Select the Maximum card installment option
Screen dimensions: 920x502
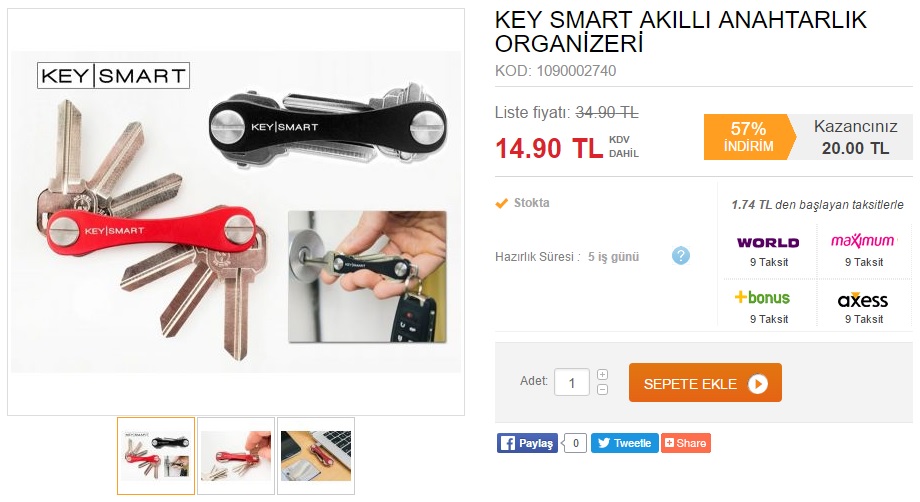click(864, 250)
